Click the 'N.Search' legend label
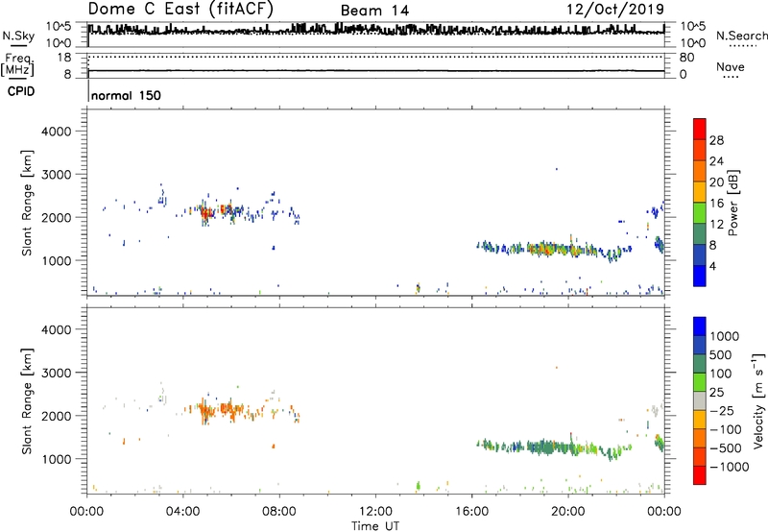The image size is (768, 532). tap(741, 36)
